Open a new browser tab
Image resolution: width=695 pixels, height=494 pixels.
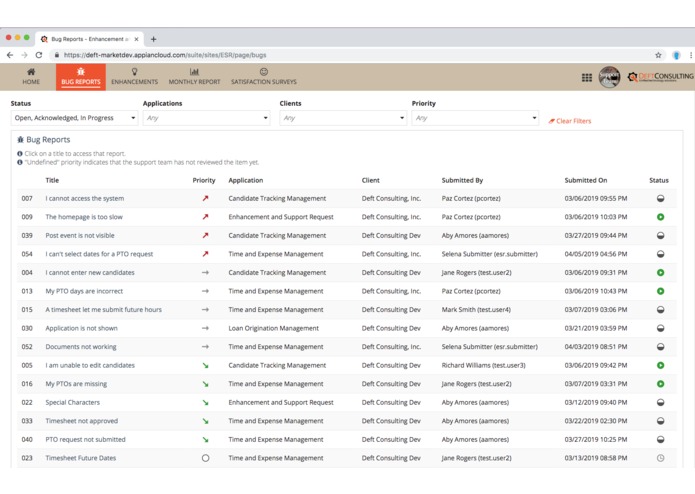point(153,39)
